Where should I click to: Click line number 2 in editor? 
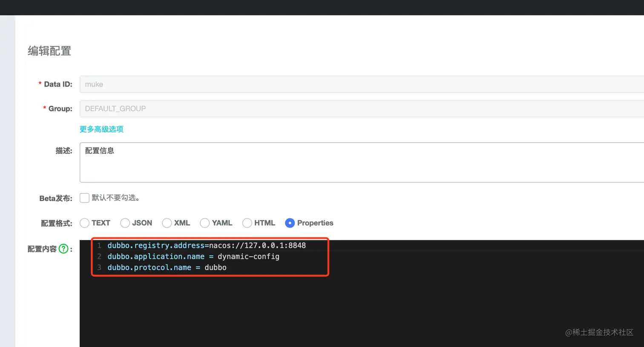pyautogui.click(x=99, y=257)
